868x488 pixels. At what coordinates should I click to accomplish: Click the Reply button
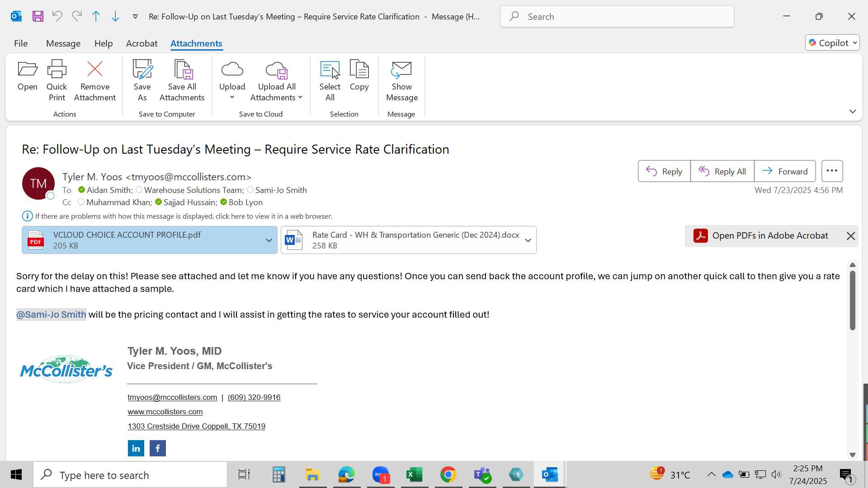click(x=664, y=171)
